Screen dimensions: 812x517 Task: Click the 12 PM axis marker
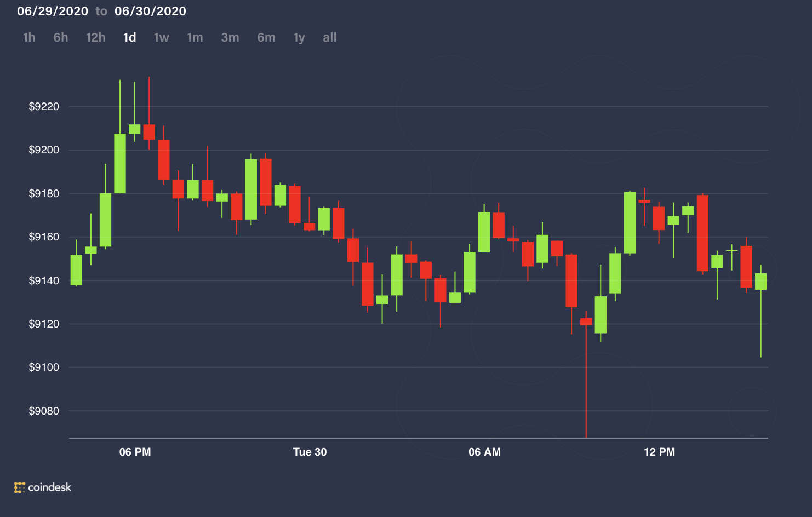[659, 452]
